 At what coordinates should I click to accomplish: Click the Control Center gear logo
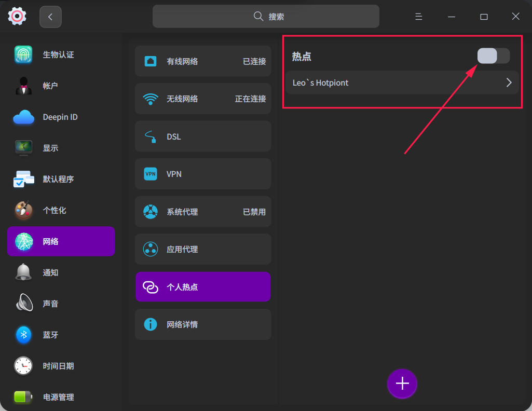[17, 16]
